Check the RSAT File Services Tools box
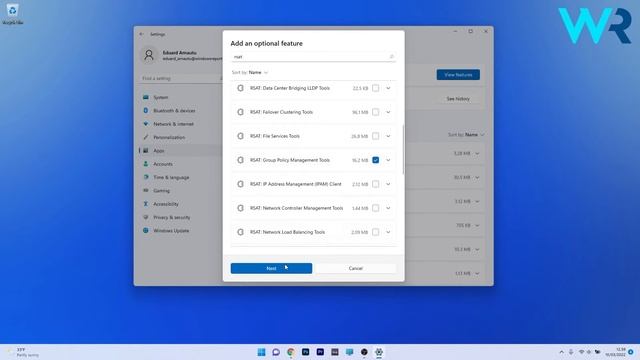640x360 pixels. click(x=376, y=136)
